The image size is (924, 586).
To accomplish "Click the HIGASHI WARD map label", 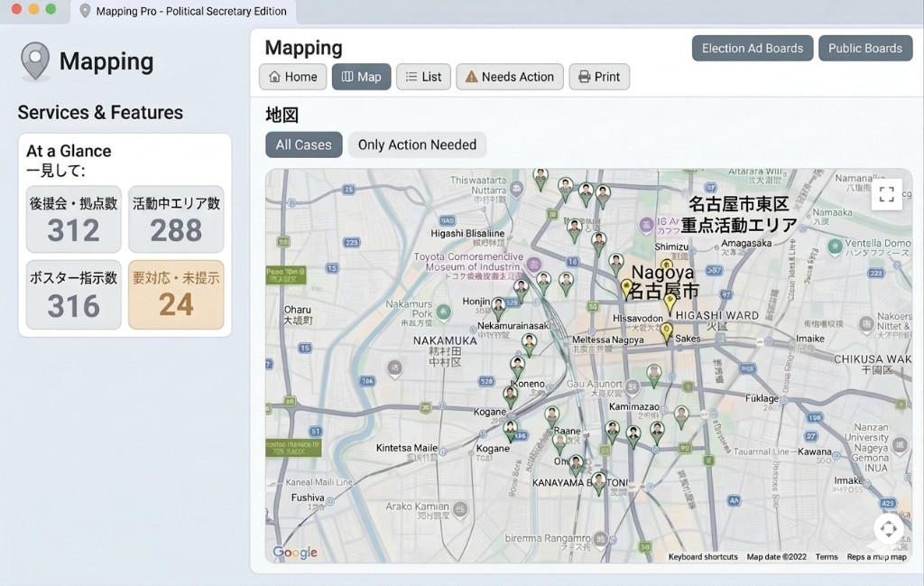I will [x=717, y=315].
